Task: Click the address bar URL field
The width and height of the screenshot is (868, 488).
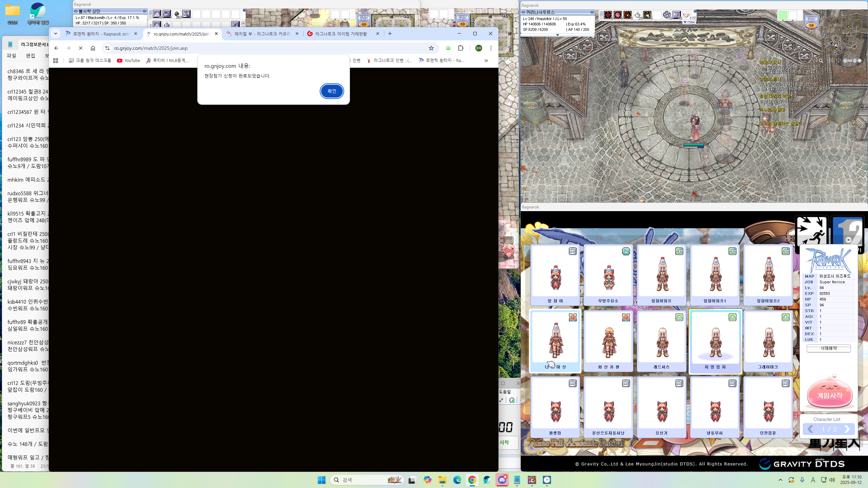Action: tap(264, 48)
